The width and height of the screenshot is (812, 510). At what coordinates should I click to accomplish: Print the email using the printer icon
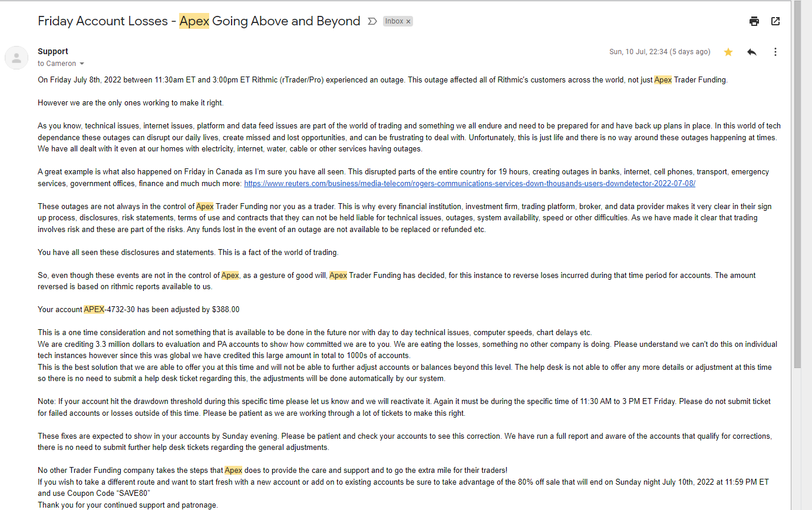754,21
